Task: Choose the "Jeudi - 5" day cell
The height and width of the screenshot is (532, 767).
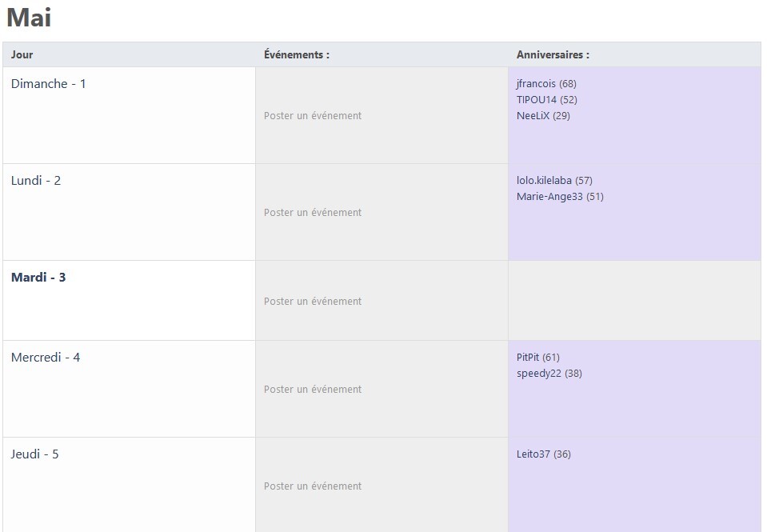Action: [x=34, y=454]
